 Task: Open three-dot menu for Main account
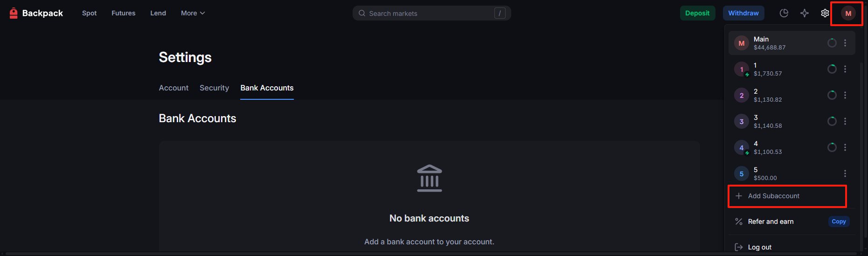(x=845, y=43)
